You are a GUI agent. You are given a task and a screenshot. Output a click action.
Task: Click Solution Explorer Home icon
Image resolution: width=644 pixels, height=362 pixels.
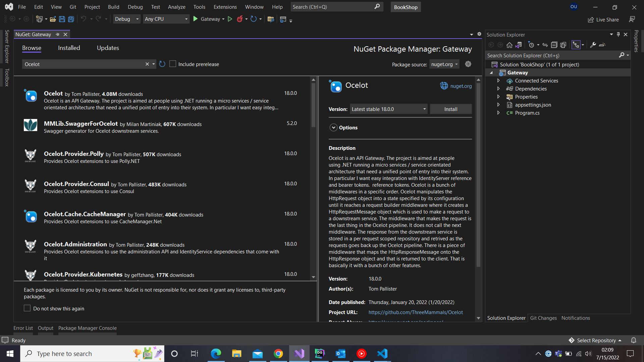click(509, 45)
